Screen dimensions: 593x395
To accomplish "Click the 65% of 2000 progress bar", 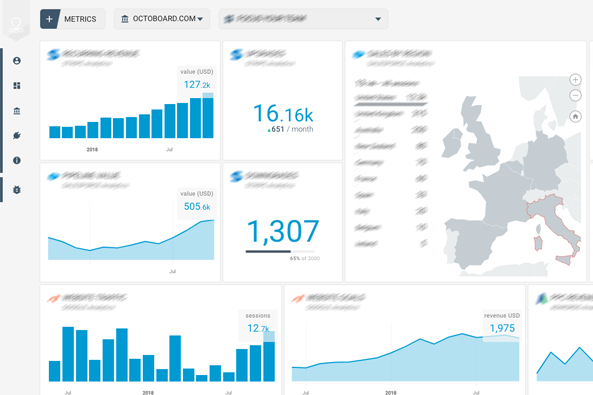I will tap(280, 251).
